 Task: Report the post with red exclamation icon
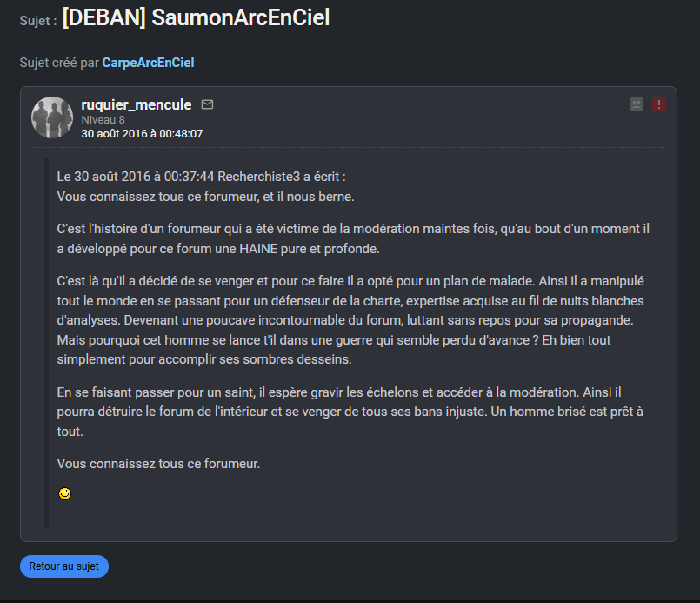coord(658,104)
